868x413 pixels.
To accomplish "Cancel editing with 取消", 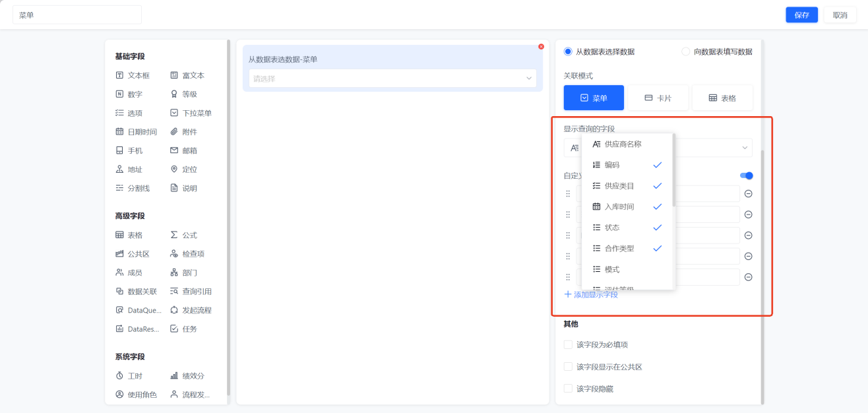I will [x=840, y=15].
